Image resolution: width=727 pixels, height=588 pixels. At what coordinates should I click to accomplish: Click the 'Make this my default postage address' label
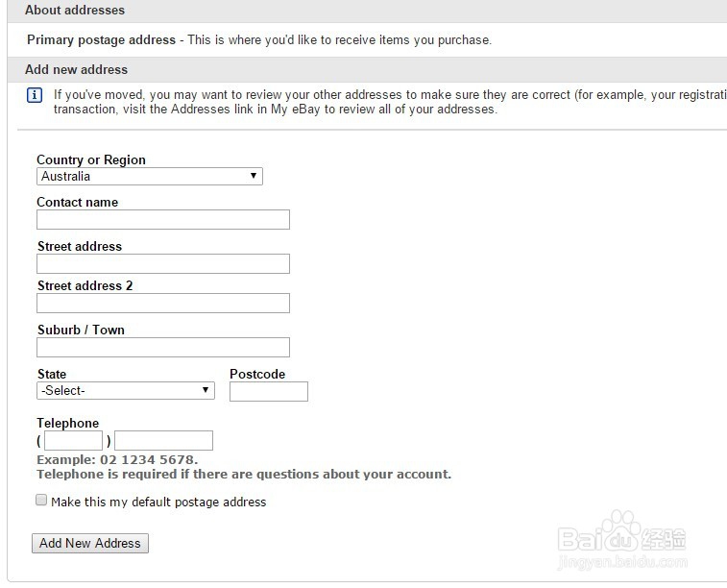[158, 502]
